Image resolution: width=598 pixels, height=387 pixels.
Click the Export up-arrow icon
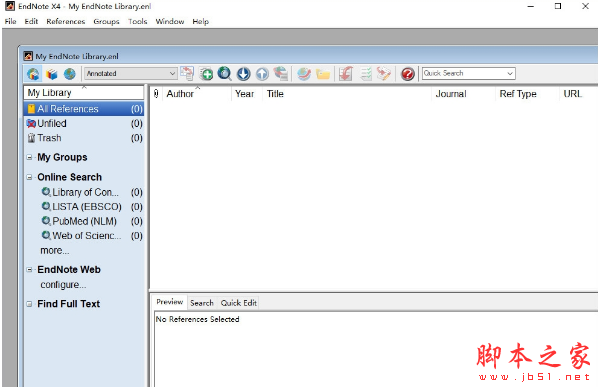coord(262,74)
